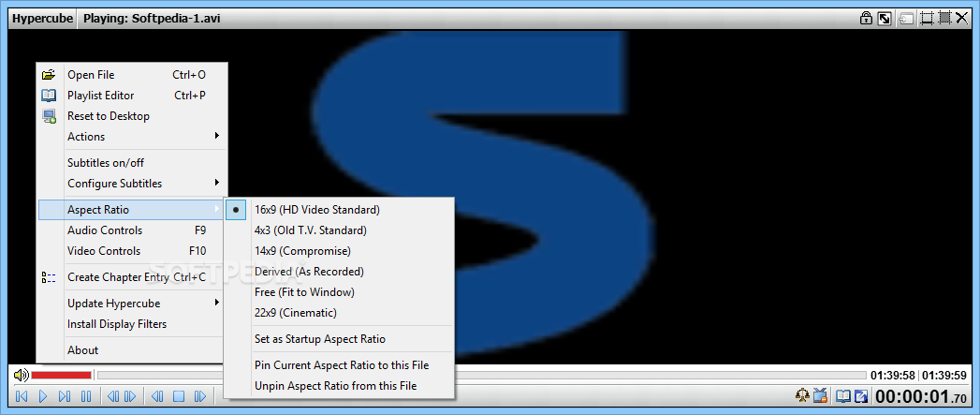Click the Reset to Desktop monitor icon

coord(49,116)
